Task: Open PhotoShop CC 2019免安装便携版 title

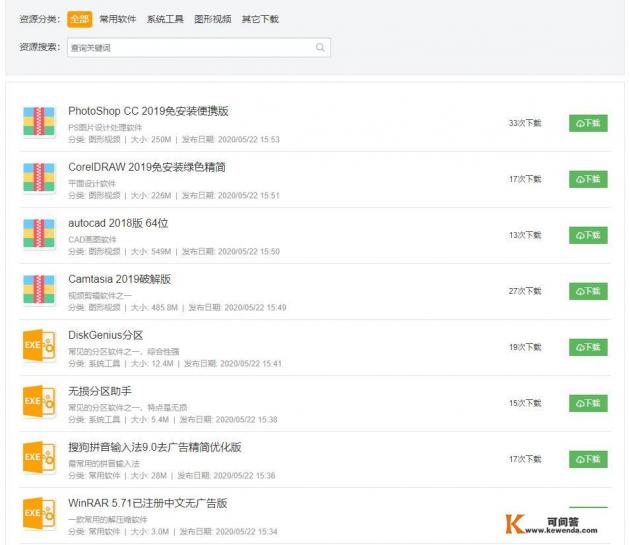Action: click(x=148, y=111)
